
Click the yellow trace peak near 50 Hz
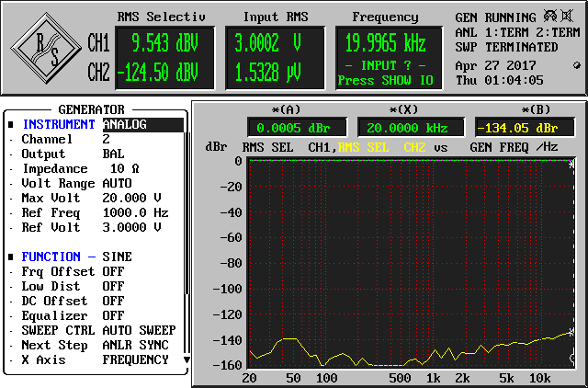click(x=288, y=339)
